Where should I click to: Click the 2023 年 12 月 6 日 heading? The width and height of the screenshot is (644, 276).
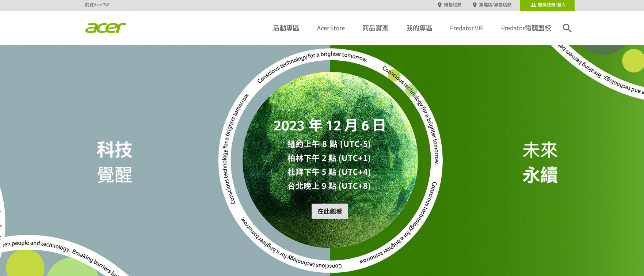(x=329, y=125)
